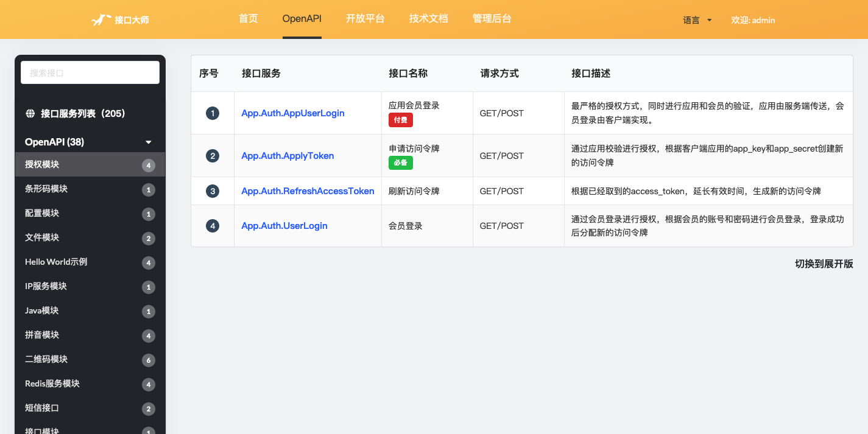This screenshot has height=434, width=868.
Task: Select 短信接口 in the sidebar
Action: 90,408
